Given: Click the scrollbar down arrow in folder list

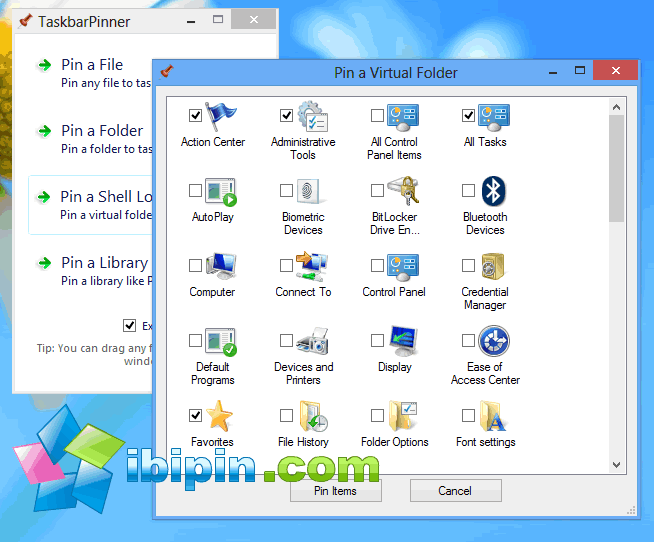Looking at the screenshot, I should (x=616, y=465).
